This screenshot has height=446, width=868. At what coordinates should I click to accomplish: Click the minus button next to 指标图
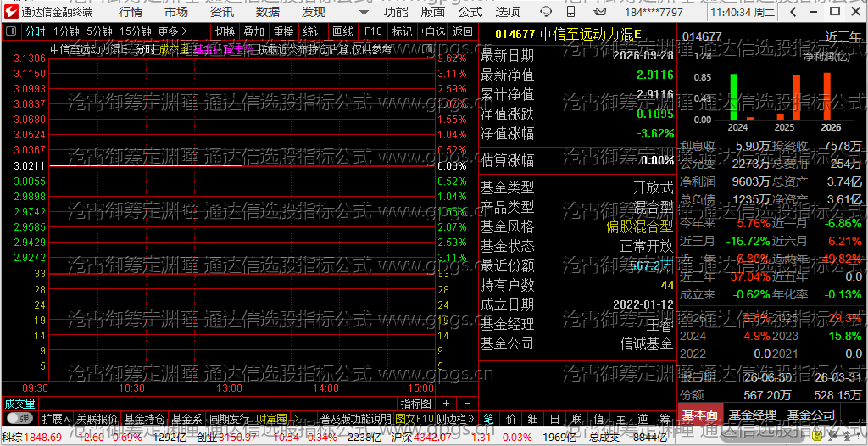pyautogui.click(x=467, y=403)
